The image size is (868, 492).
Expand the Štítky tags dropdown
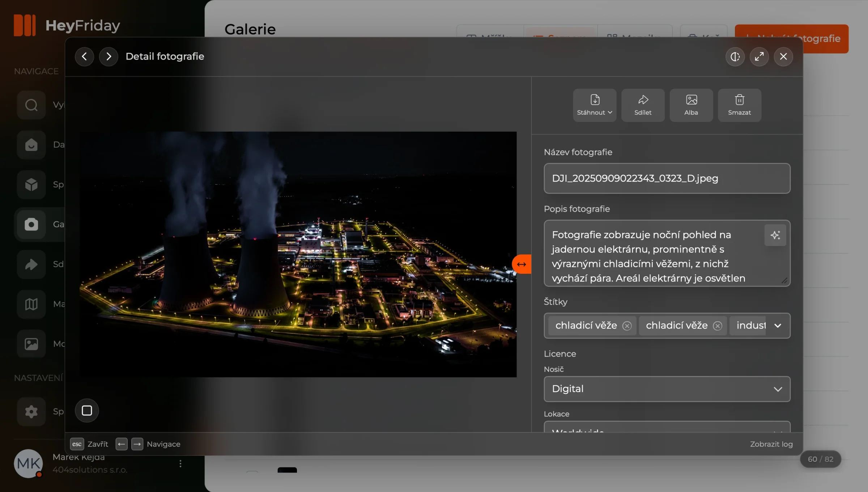pyautogui.click(x=778, y=326)
